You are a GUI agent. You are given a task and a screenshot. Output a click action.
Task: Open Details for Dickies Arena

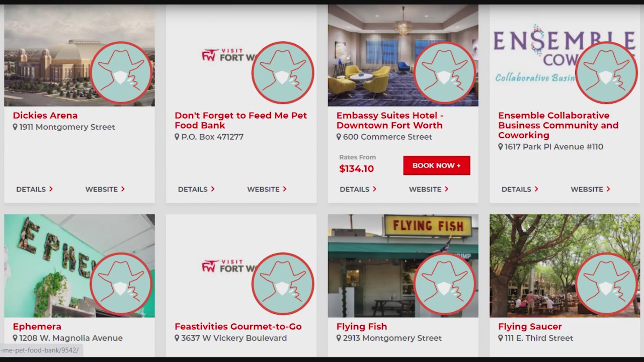tap(35, 189)
